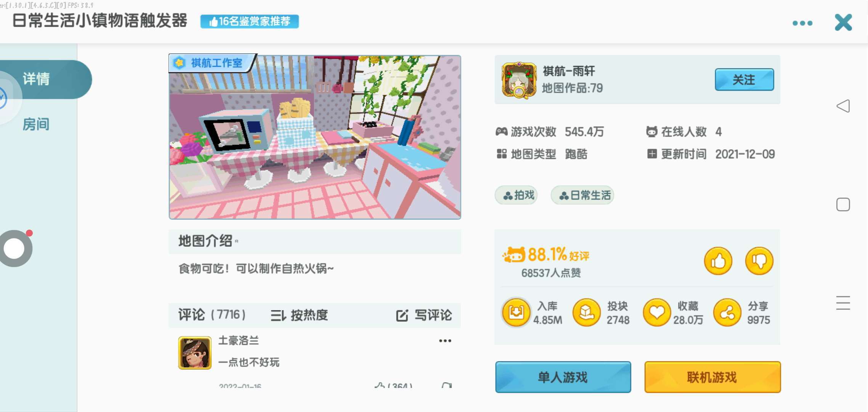Viewport: 868px width, 412px height.
Task: Open the Android hamburger menu lines
Action: (x=843, y=303)
